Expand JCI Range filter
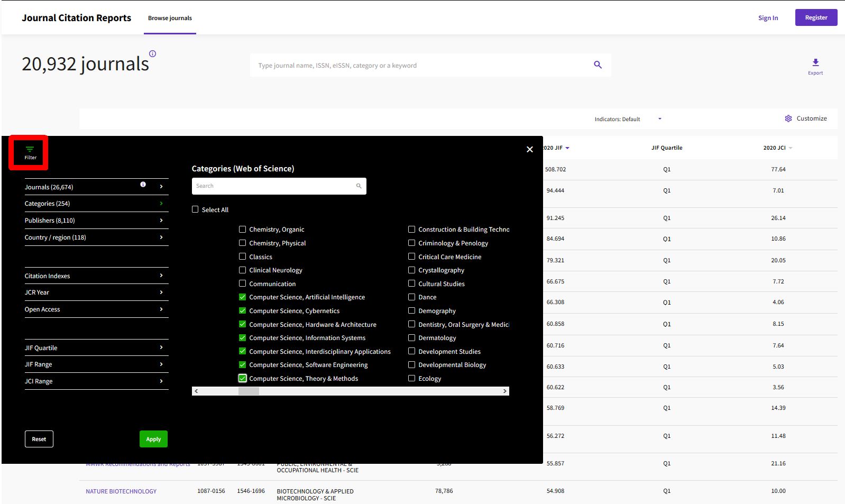The height and width of the screenshot is (504, 845). click(x=96, y=381)
